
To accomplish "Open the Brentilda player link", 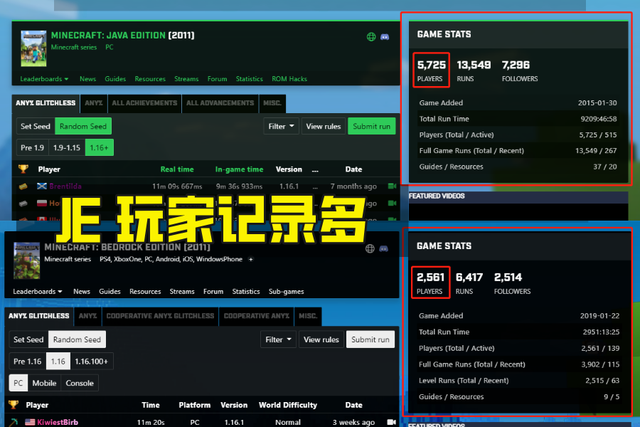I will (65, 186).
